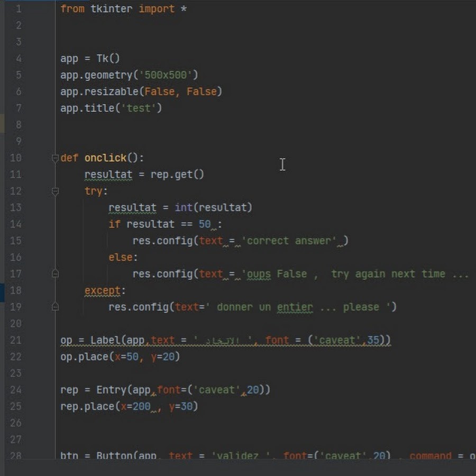Click line number 21 in gutter
Image resolution: width=476 pixels, height=476 pixels.
point(16,340)
